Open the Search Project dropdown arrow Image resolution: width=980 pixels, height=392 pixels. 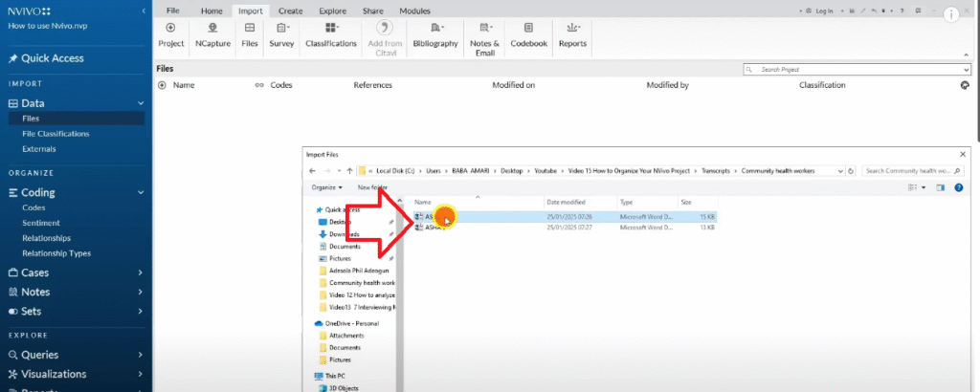point(967,69)
